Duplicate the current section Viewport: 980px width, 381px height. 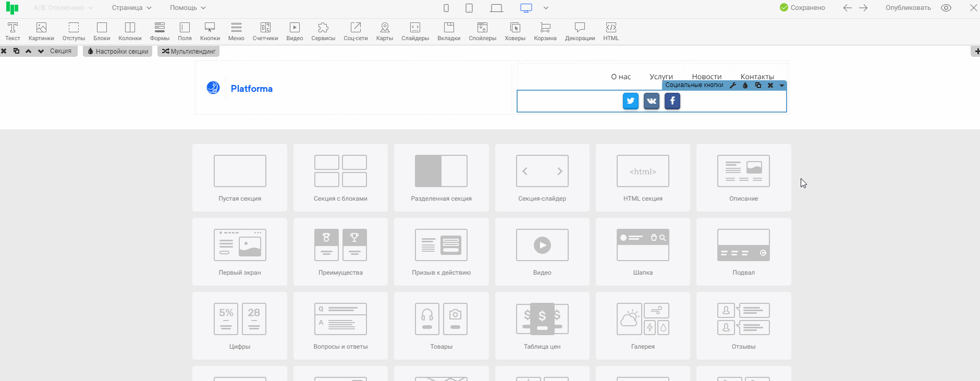(x=16, y=51)
